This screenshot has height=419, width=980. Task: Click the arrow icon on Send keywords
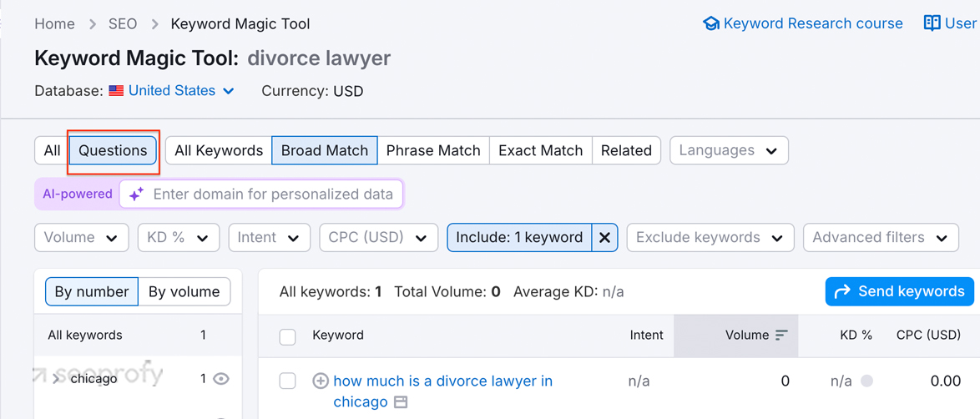[843, 291]
